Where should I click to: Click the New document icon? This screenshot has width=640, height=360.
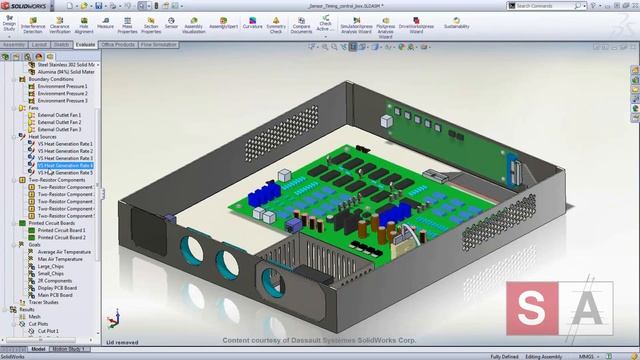(70, 6)
